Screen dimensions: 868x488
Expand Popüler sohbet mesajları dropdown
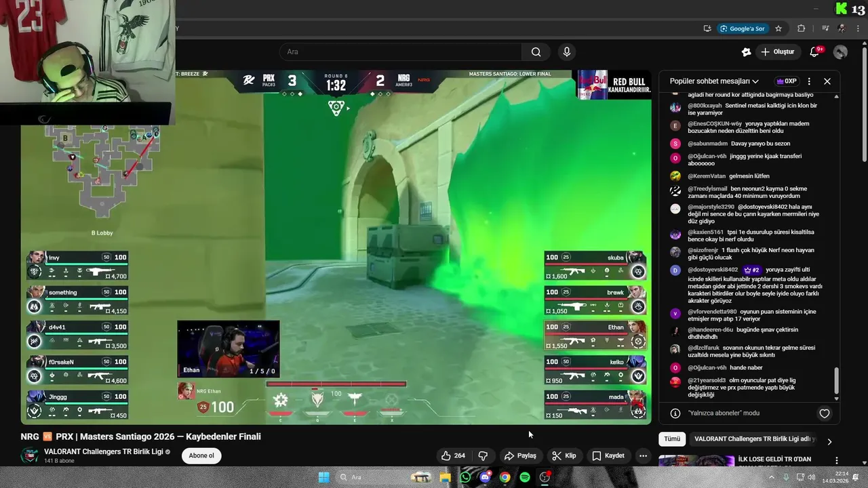[713, 81]
